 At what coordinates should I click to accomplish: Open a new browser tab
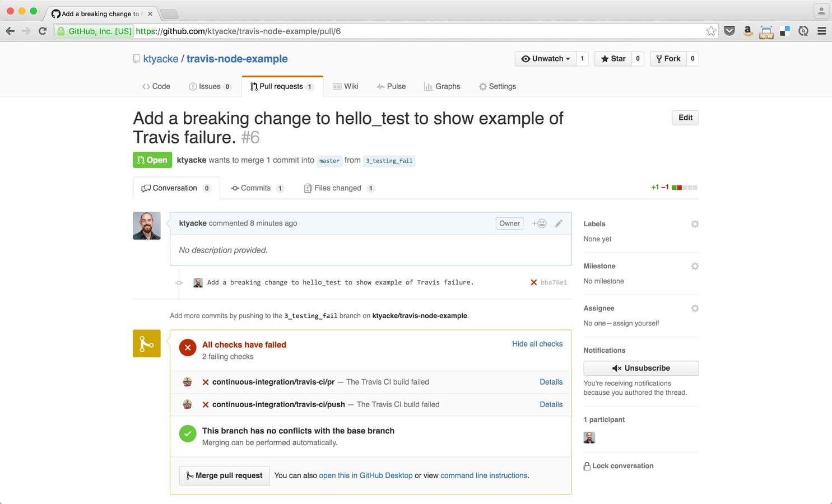click(x=169, y=14)
